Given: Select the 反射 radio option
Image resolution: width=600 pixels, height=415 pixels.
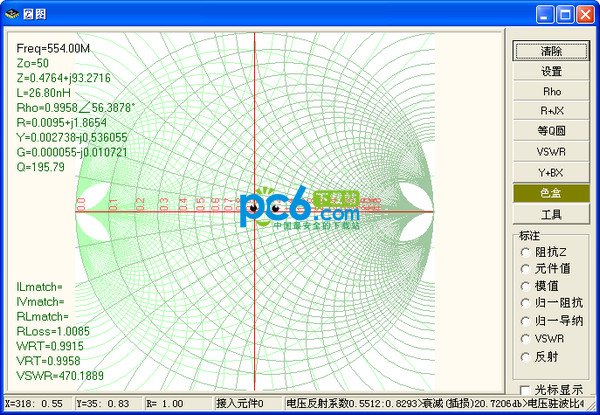Looking at the screenshot, I should click(540, 357).
